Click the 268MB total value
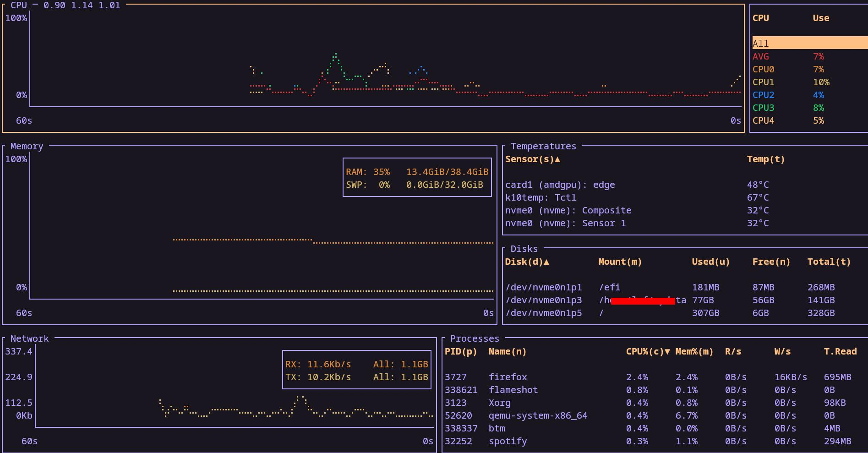Viewport: 868px width, 453px height. pyautogui.click(x=821, y=287)
